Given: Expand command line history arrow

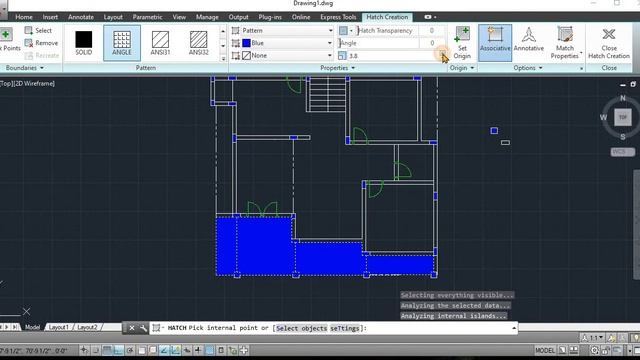Looking at the screenshot, I should coord(513,328).
